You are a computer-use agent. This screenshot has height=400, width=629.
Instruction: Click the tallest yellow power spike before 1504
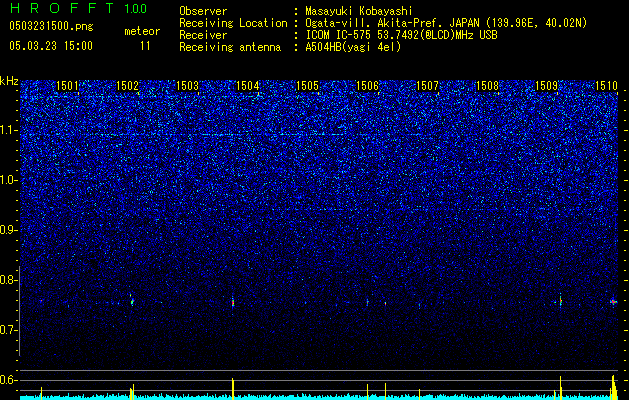click(233, 388)
